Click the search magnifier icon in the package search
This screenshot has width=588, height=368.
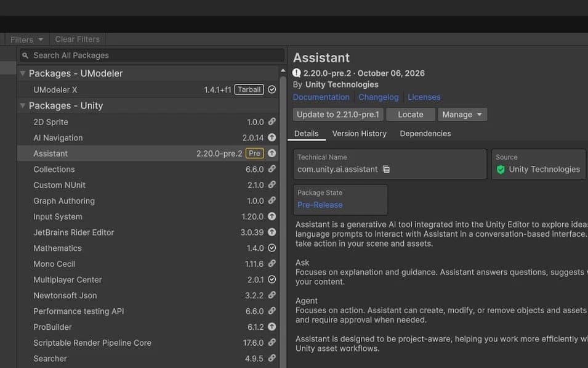point(25,55)
